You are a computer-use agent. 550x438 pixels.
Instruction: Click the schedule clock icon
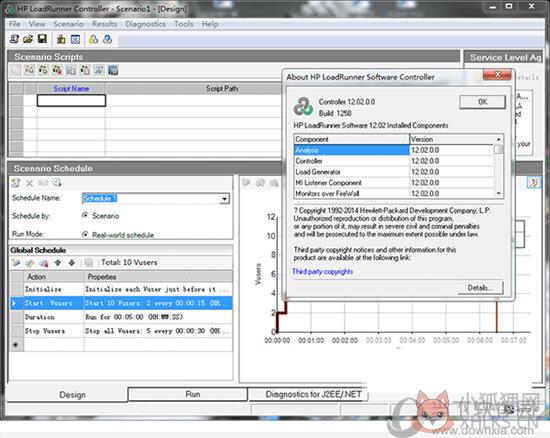(57, 183)
